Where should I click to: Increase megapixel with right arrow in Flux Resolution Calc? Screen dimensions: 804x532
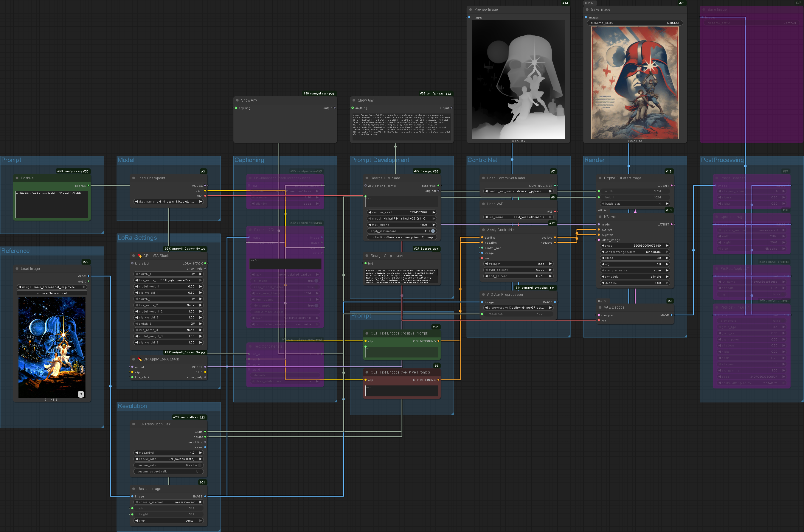tap(201, 452)
